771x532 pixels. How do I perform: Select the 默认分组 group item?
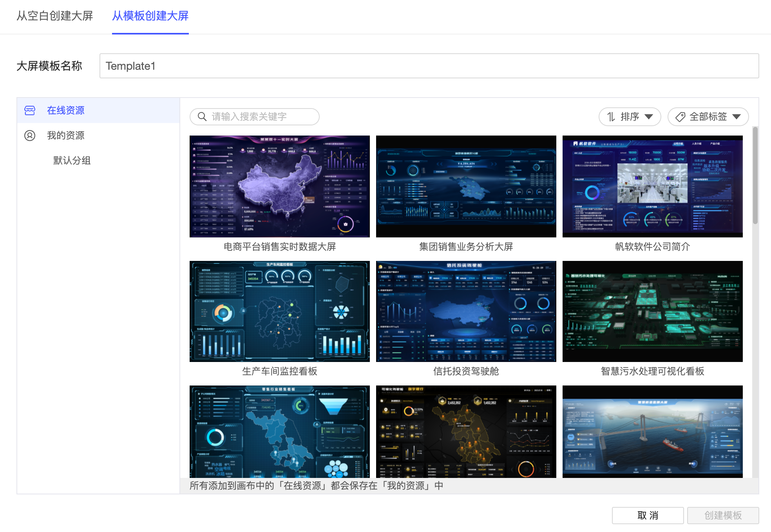[72, 161]
